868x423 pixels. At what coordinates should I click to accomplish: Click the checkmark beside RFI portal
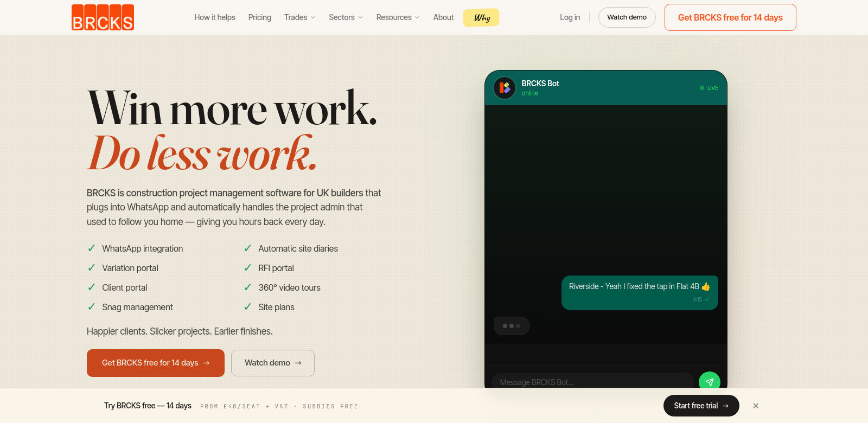(x=248, y=267)
